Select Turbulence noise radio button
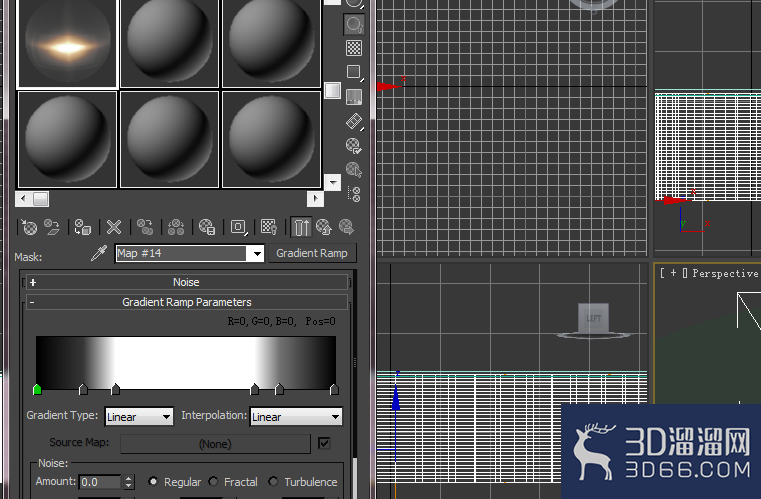761x499 pixels. pos(273,482)
